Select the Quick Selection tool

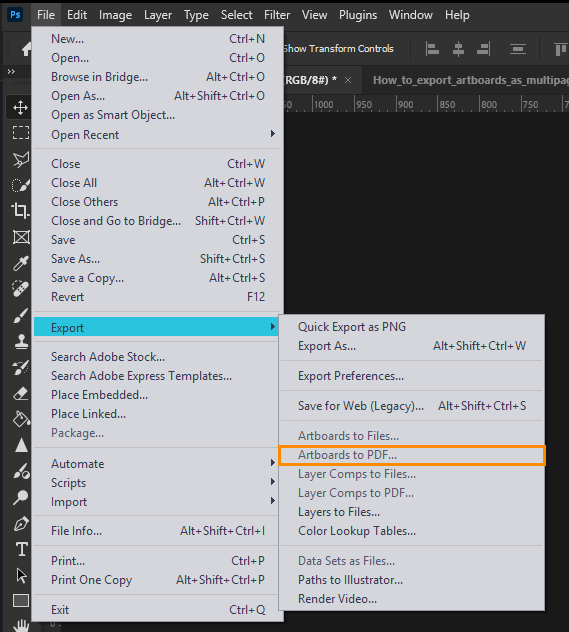pos(21,185)
